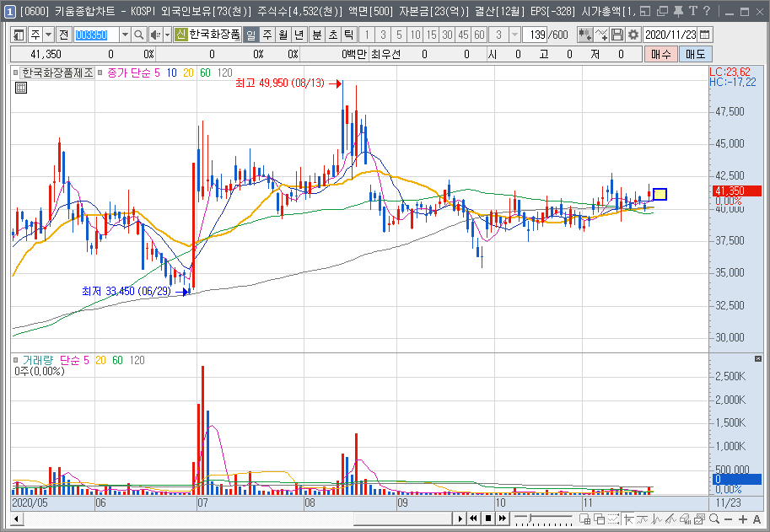Click the small data table icon on chart
Image resolution: width=770 pixels, height=532 pixels.
[21, 88]
